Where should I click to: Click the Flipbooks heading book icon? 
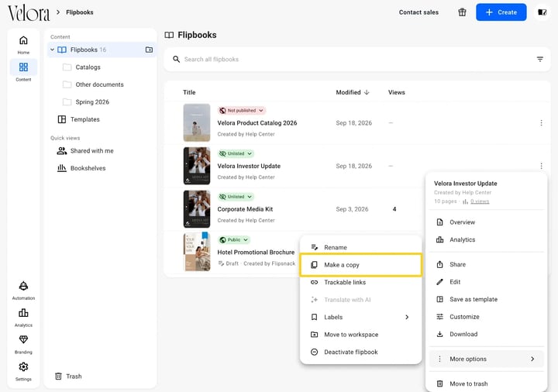click(x=169, y=35)
